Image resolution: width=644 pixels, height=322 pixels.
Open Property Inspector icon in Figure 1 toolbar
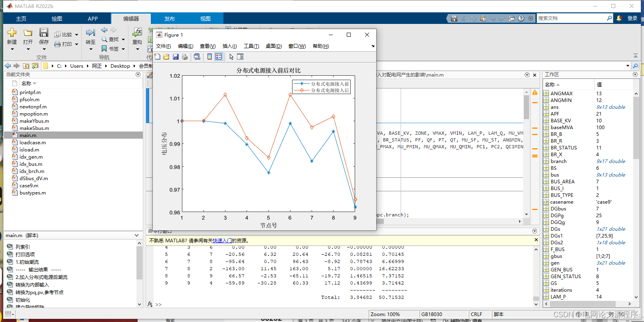pyautogui.click(x=240, y=57)
